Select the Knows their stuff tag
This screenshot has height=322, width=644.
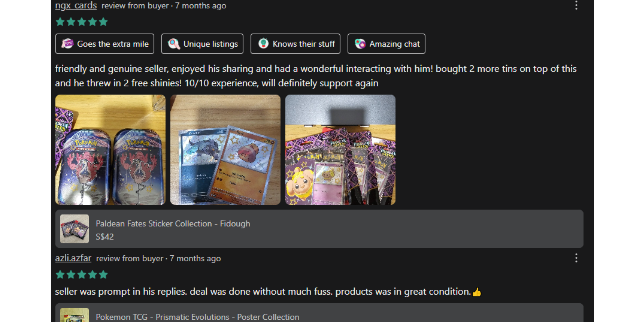point(295,44)
